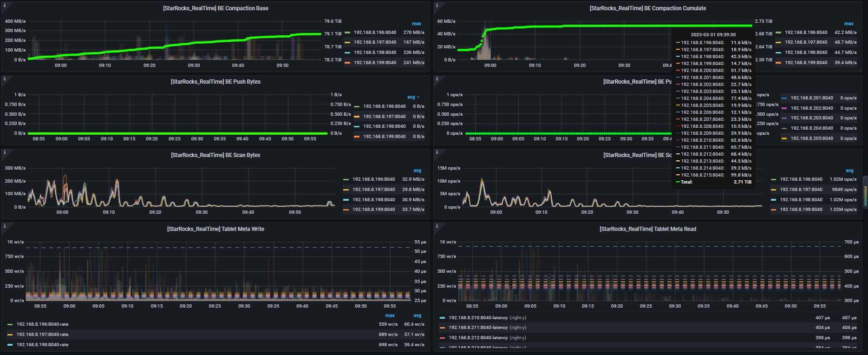Click color swatch of 192.168.8.196:8040 in BE Push Bytes
The height and width of the screenshot is (355, 868).
(x=357, y=106)
